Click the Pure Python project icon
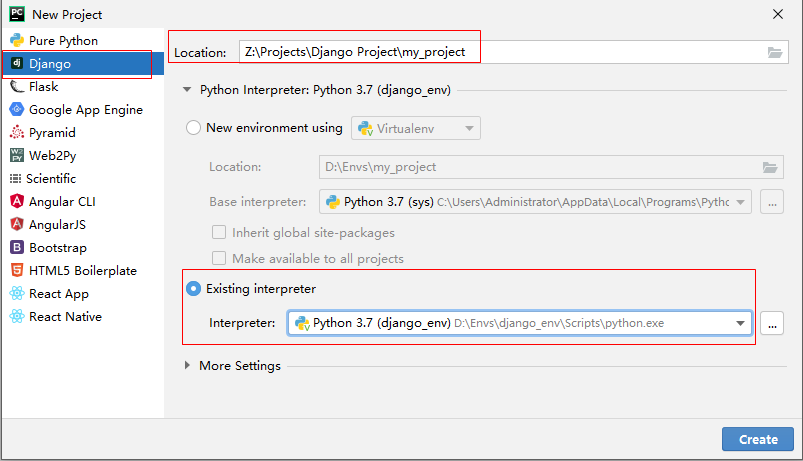 click(x=17, y=40)
